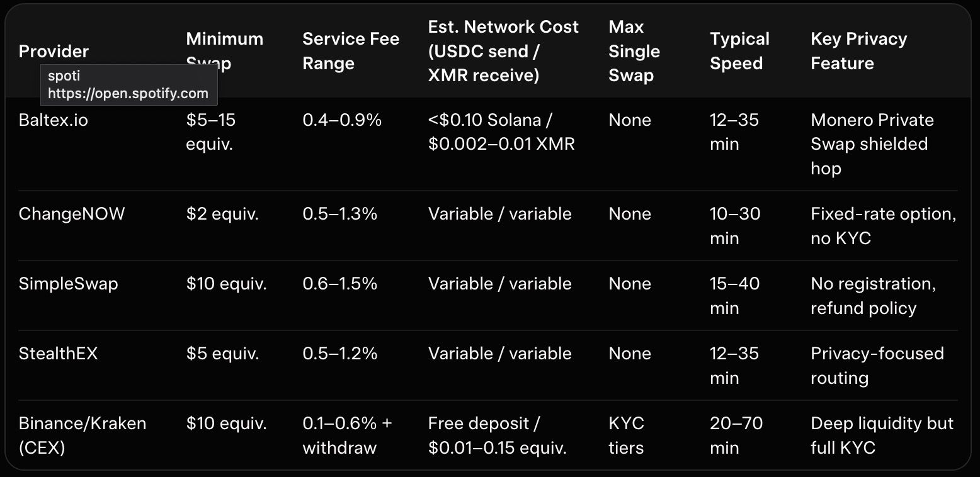Select the ChangeNOW provider cell

[72, 213]
